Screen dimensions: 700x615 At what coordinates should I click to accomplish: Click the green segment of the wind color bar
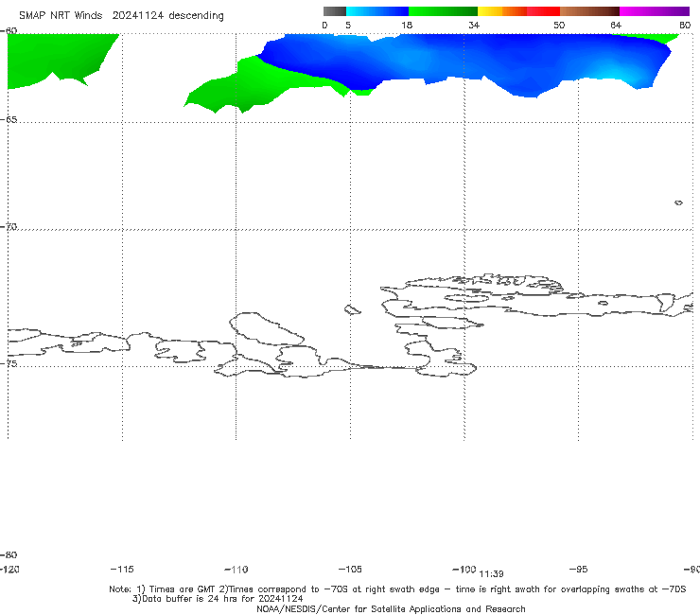pos(443,11)
